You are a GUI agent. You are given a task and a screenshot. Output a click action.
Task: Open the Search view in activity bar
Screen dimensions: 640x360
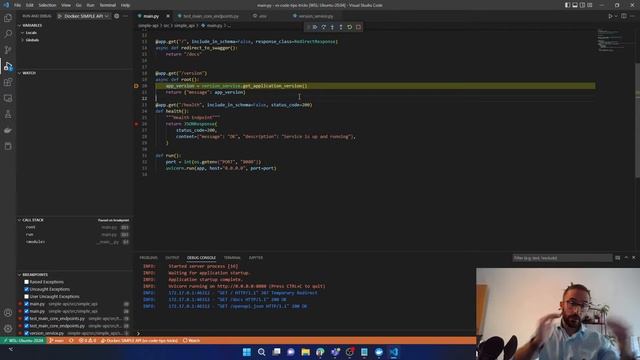coord(8,34)
